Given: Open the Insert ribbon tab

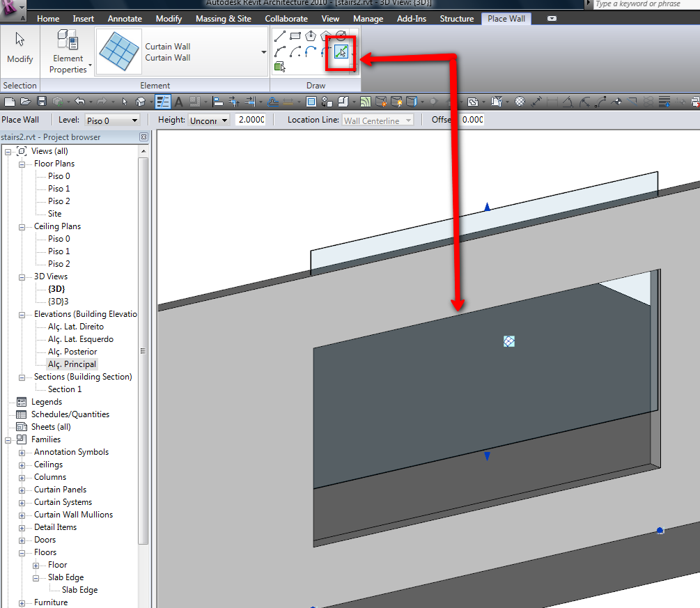Looking at the screenshot, I should (84, 19).
